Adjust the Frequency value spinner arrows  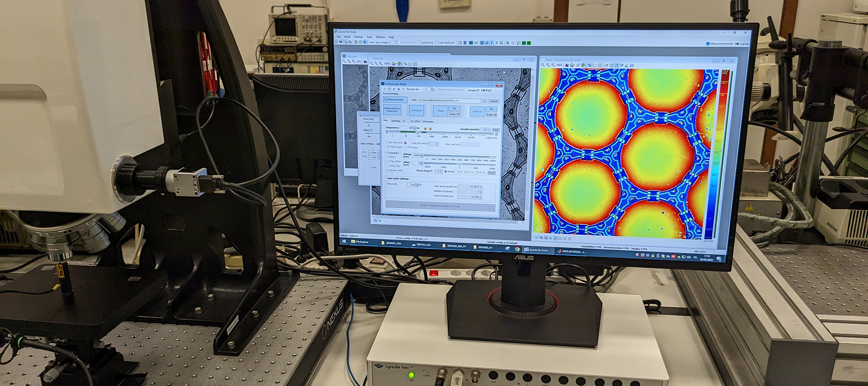pyautogui.click(x=414, y=128)
